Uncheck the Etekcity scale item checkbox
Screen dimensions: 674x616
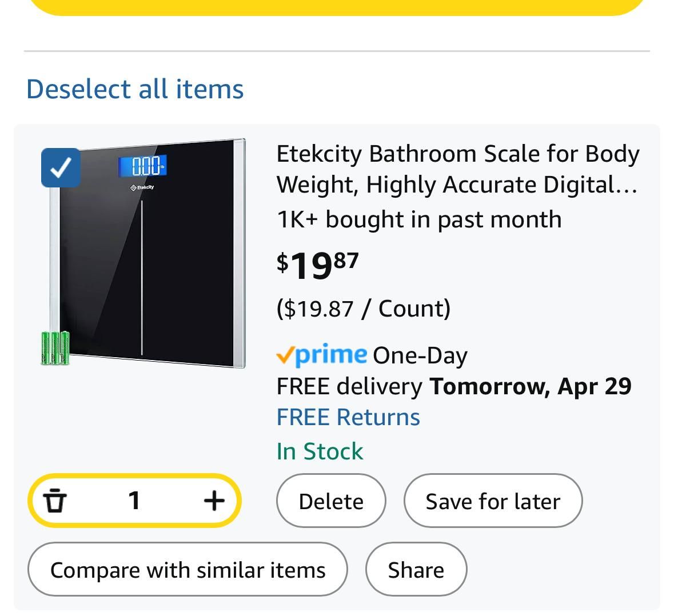(61, 167)
